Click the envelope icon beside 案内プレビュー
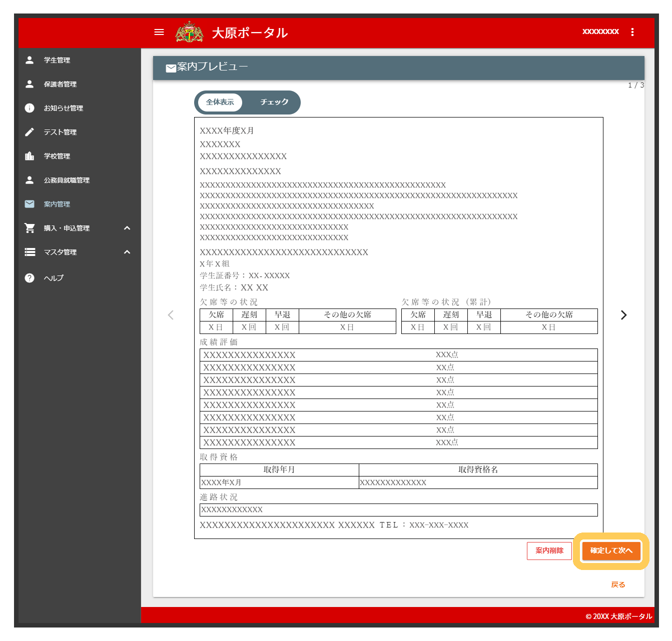Viewport: 672px width, 641px height. click(x=171, y=68)
